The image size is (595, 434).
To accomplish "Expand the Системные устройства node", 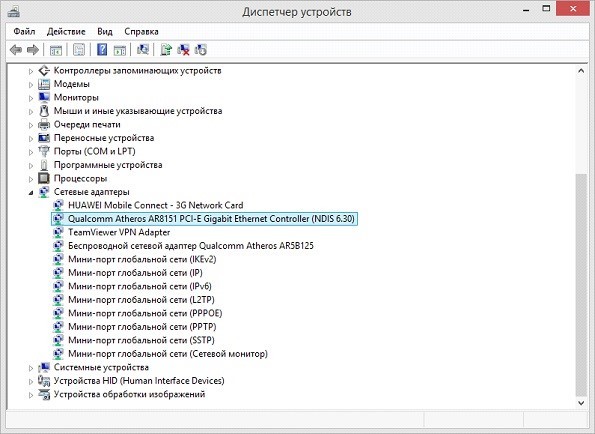I will click(31, 368).
